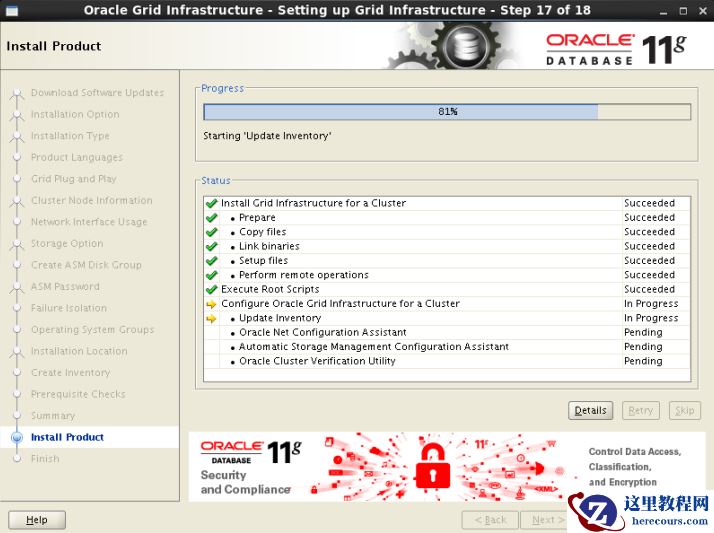Image resolution: width=714 pixels, height=533 pixels.
Task: Click the 81% progress bar
Action: coord(447,112)
